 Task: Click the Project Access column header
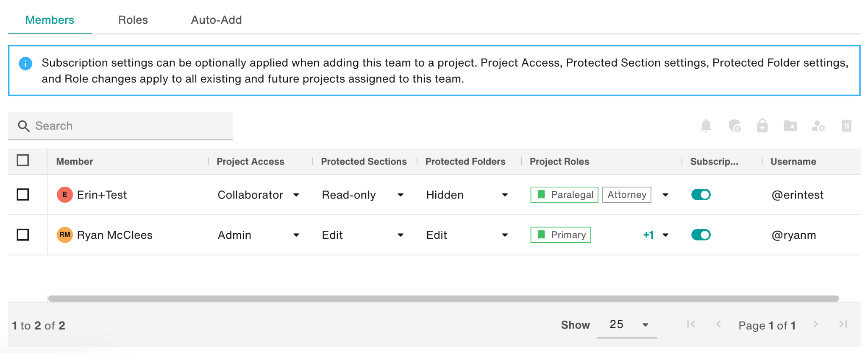coord(250,162)
